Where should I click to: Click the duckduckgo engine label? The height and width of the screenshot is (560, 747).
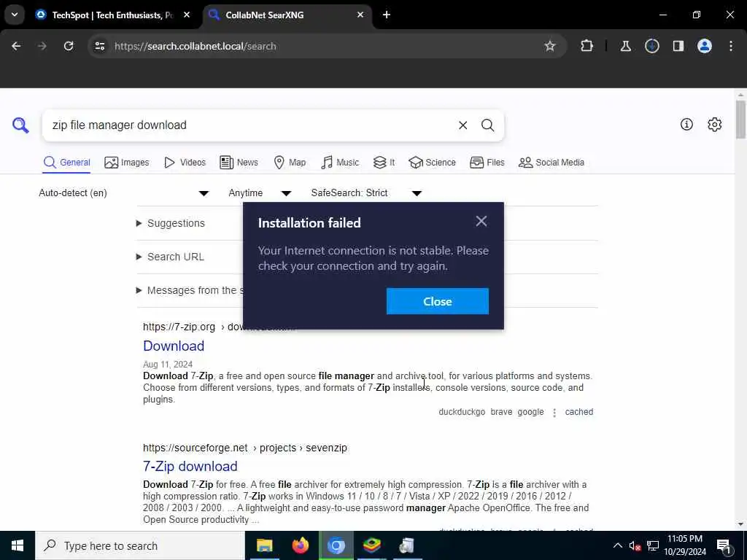462,412
